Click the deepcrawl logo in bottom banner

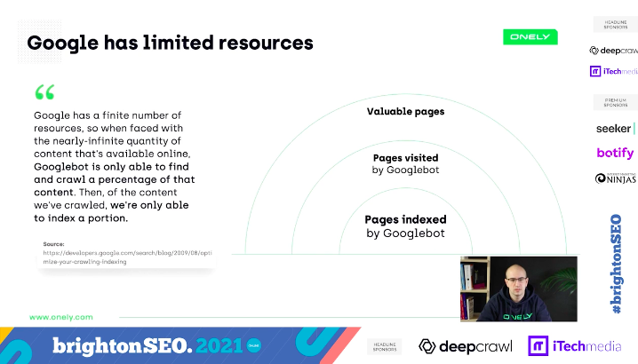(465, 346)
